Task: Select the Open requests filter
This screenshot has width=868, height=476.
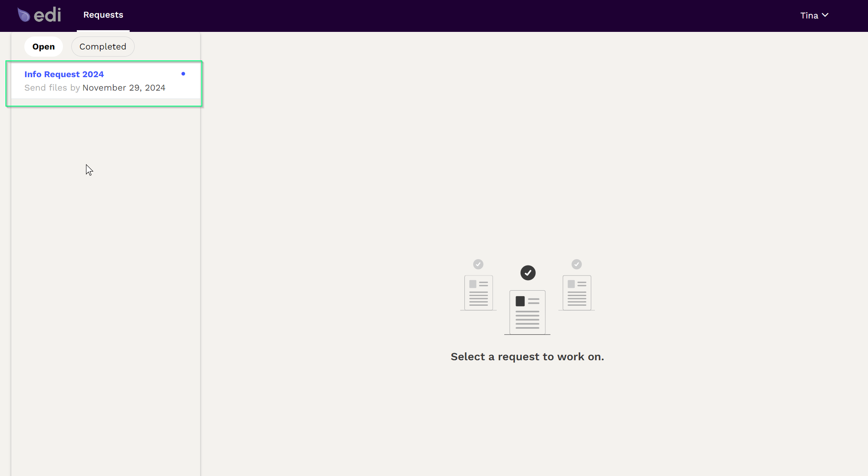Action: (44, 47)
